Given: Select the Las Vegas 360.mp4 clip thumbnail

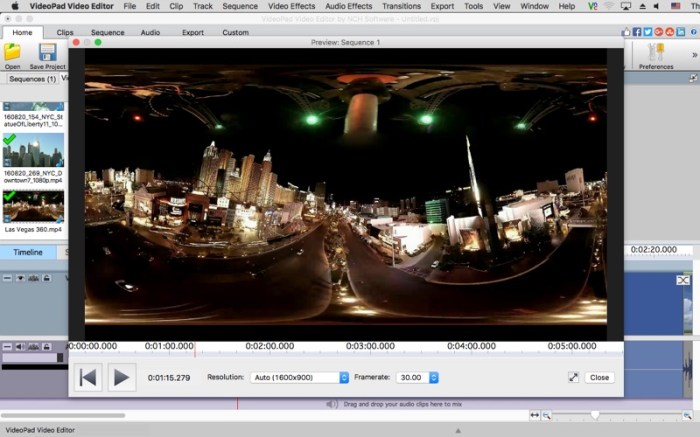Looking at the screenshot, I should pyautogui.click(x=34, y=207).
